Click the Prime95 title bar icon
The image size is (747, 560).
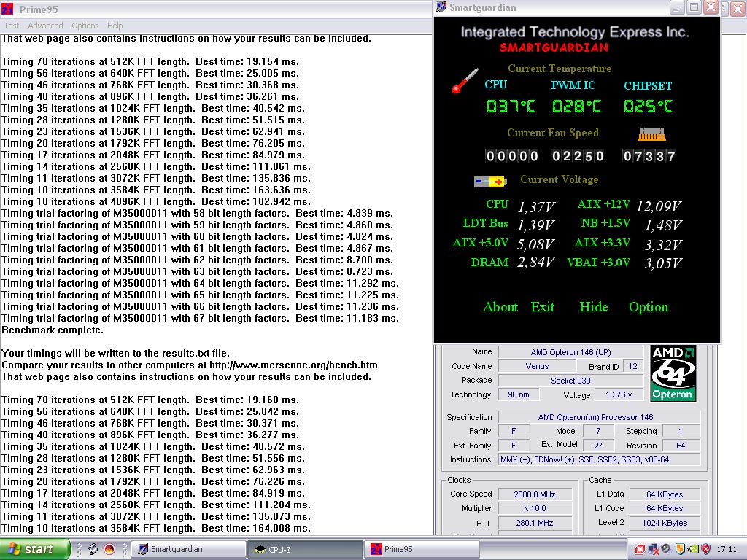[7, 9]
